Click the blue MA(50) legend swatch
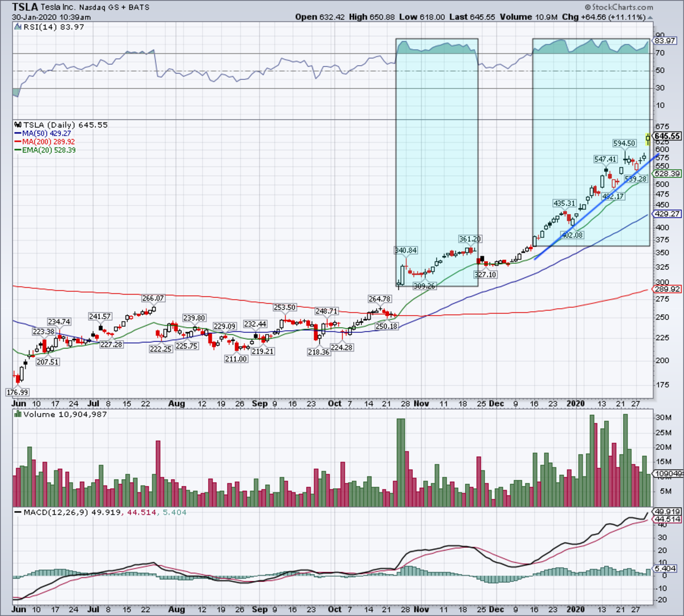 17,133
